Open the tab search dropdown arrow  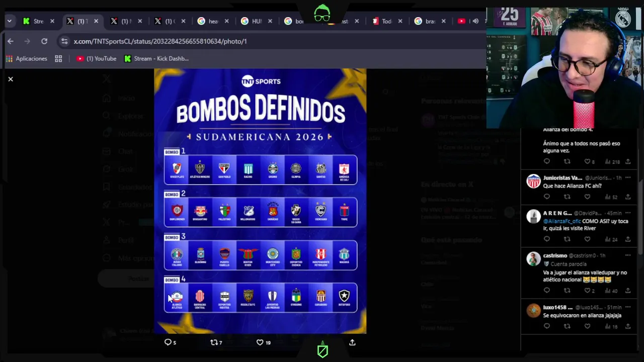(x=9, y=21)
